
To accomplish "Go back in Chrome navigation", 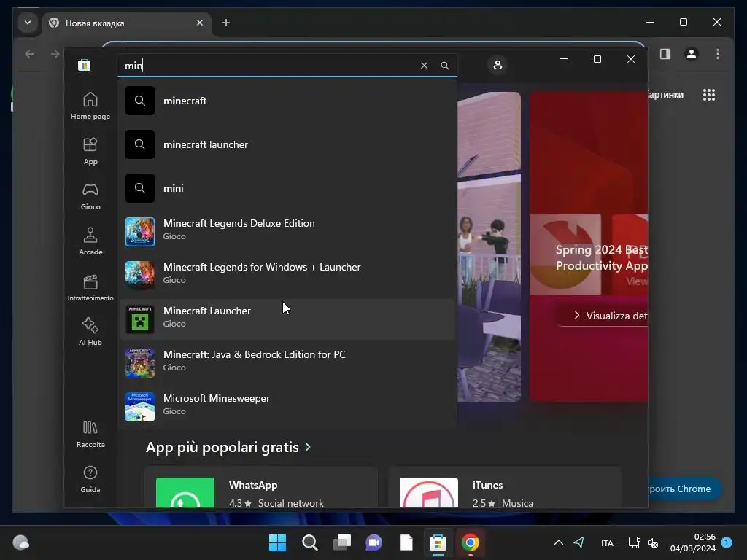I will 29,54.
